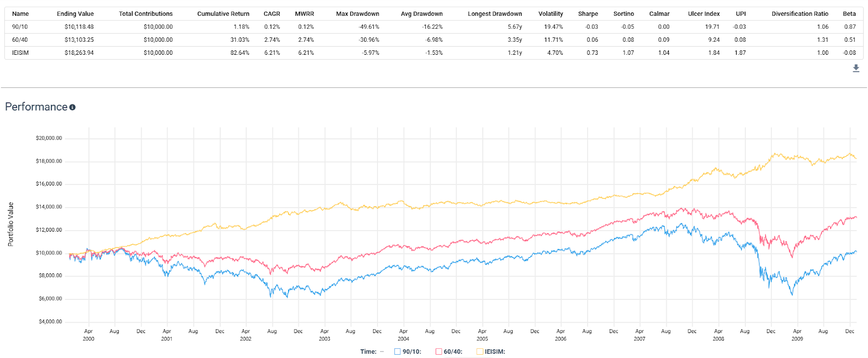The height and width of the screenshot is (358, 868).
Task: Sort by Max Drawdown column
Action: (x=358, y=14)
